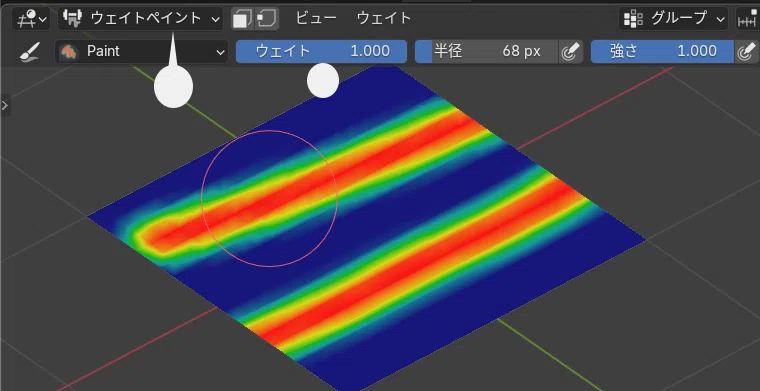
Task: Expand the collapsed toolbar arrow at left edge
Action: point(5,105)
